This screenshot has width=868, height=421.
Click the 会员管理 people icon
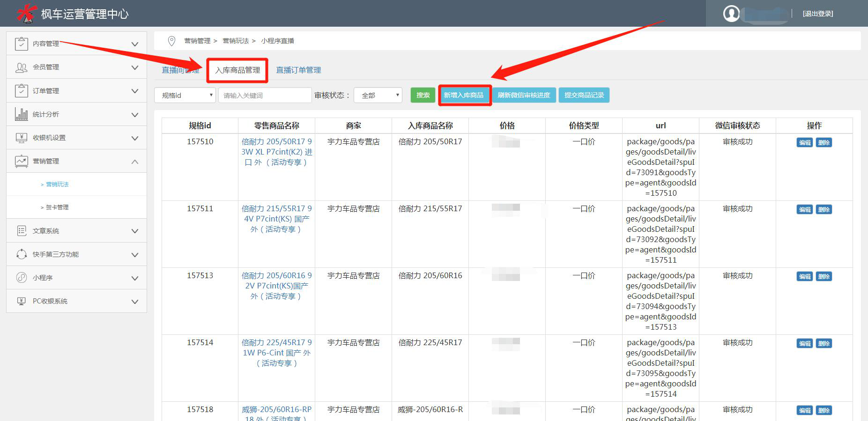(22, 67)
